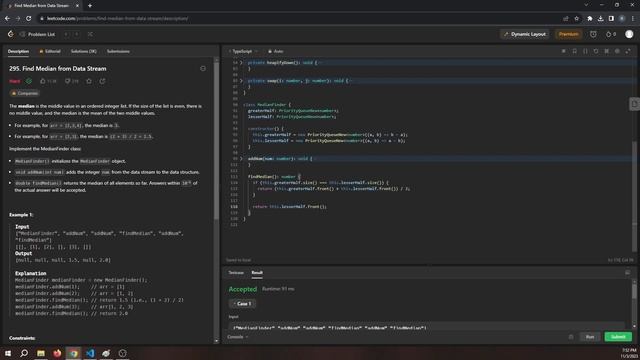
Task: Open the Solutions tab
Action: (83, 51)
